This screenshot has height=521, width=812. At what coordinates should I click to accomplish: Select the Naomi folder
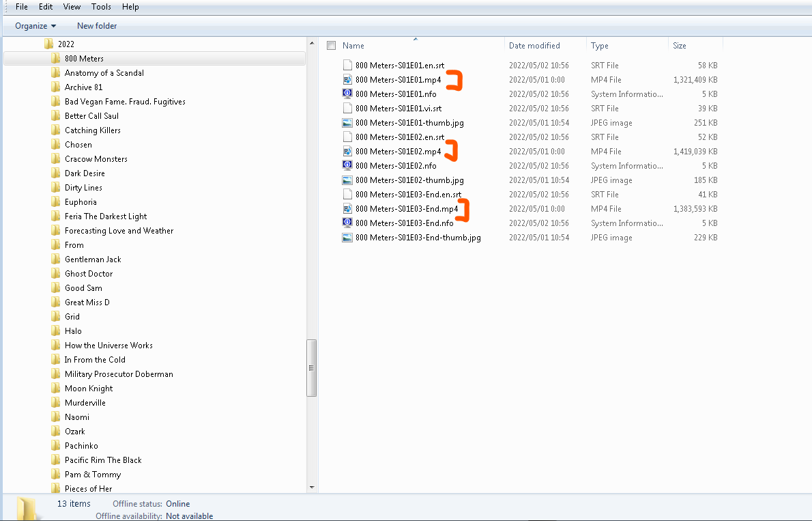point(76,417)
